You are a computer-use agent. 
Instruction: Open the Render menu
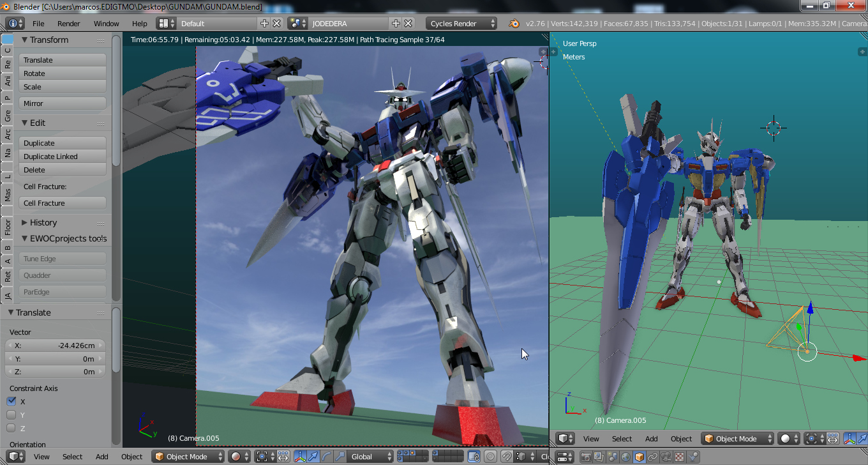click(69, 24)
